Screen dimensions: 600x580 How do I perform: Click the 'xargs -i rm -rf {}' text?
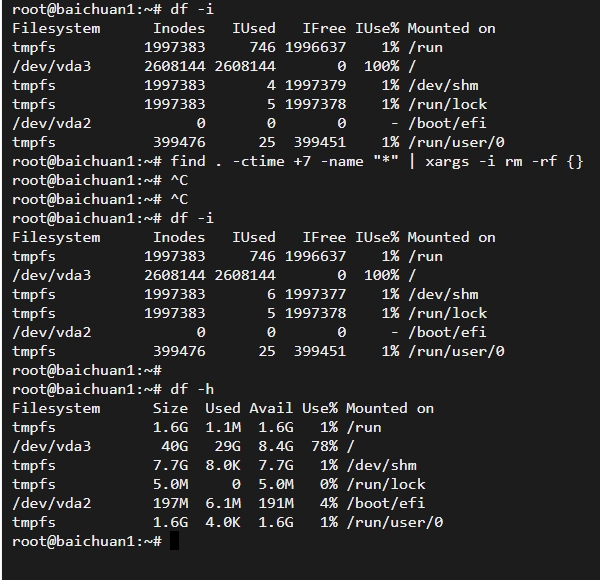[x=504, y=161]
